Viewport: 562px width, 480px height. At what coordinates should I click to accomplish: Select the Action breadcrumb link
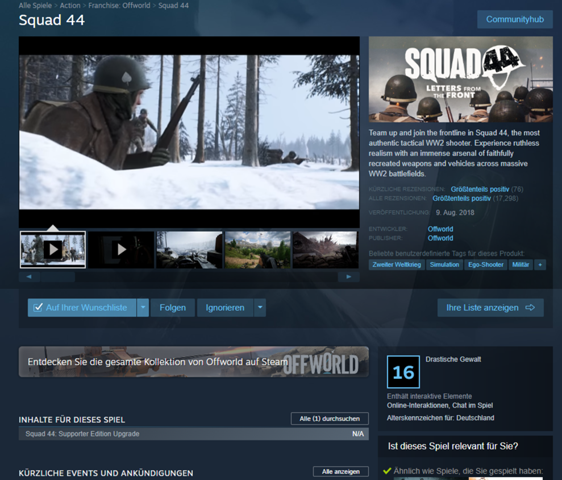[70, 5]
